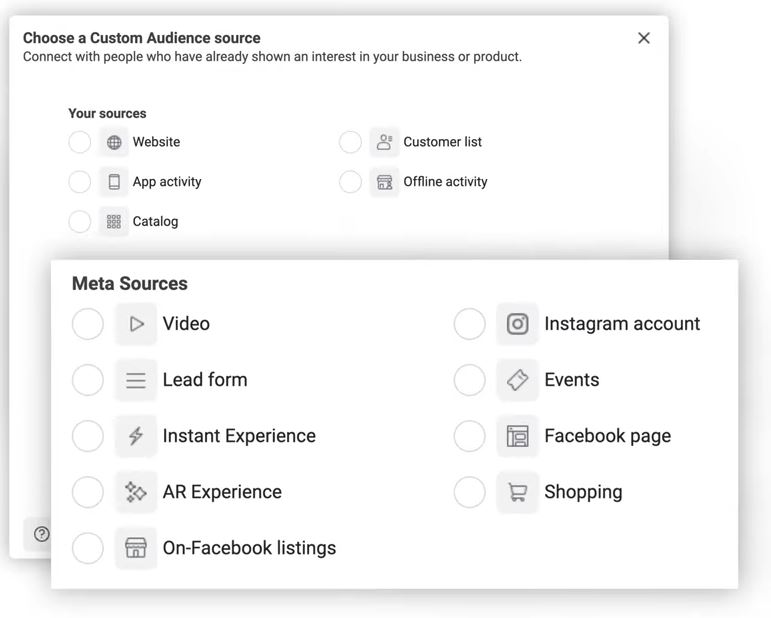Image resolution: width=771 pixels, height=618 pixels.
Task: Pick the Instagram account radio button
Action: [470, 324]
